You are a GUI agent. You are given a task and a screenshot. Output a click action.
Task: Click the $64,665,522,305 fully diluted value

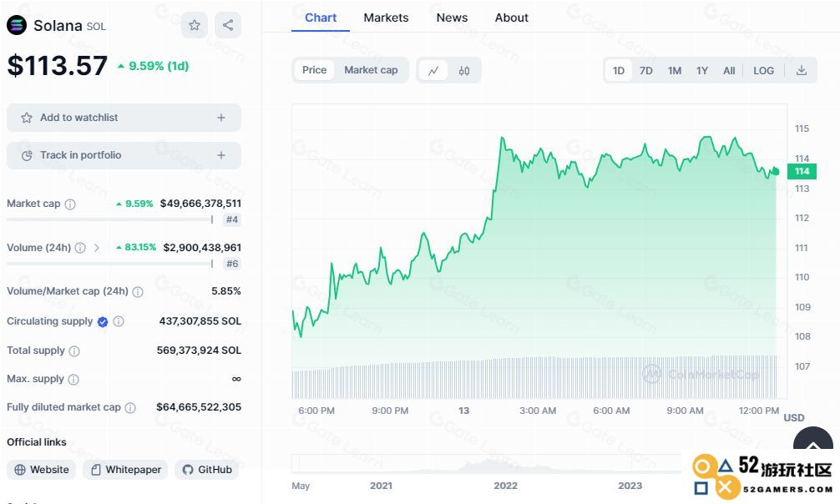(x=199, y=407)
